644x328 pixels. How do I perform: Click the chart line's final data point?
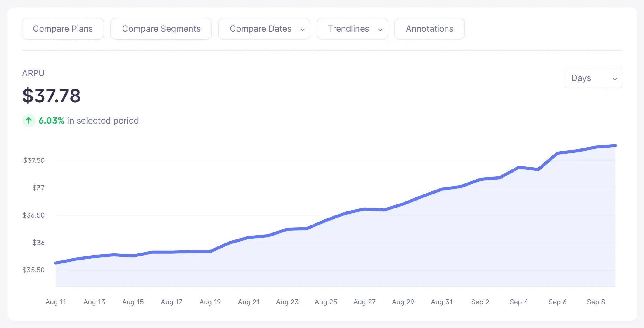pos(615,145)
